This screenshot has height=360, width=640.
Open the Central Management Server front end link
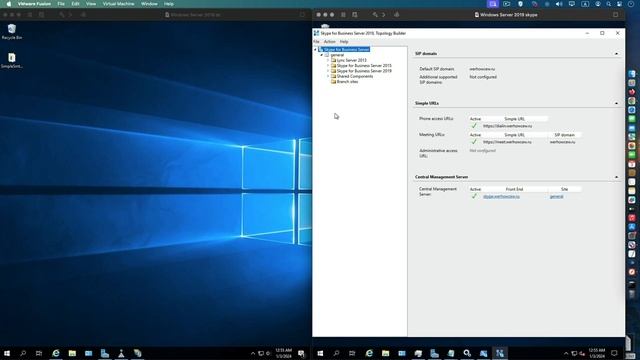(x=501, y=197)
